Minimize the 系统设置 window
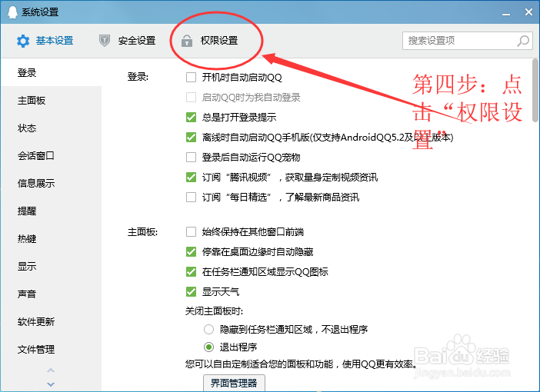The image size is (540, 392). (x=506, y=13)
